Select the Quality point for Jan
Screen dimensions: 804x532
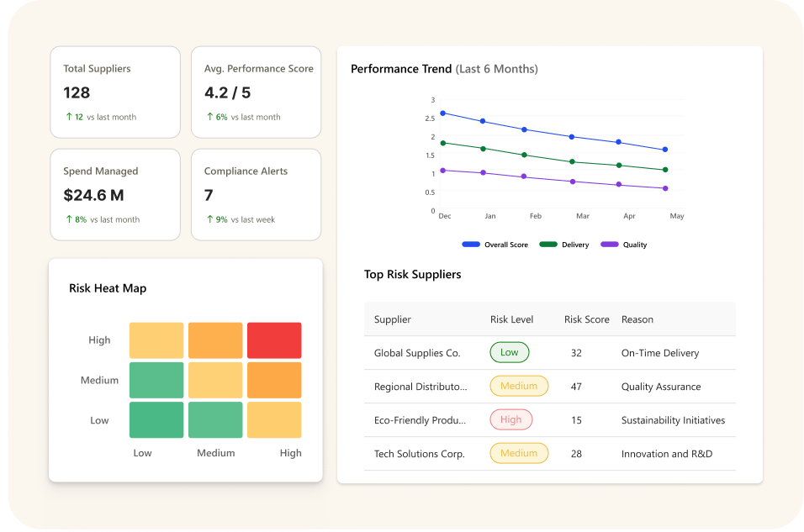tap(483, 173)
